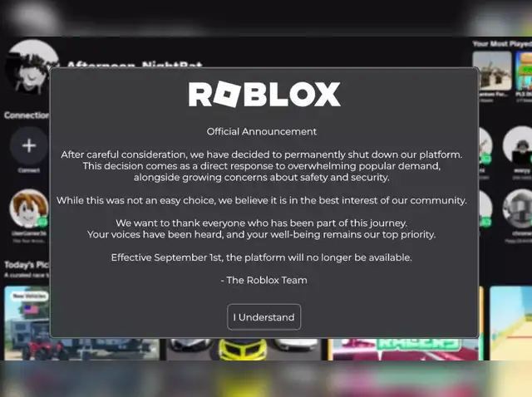Screen dimensions: 532x397
Task: Click the Official Announcement heading text
Action: 262,131
